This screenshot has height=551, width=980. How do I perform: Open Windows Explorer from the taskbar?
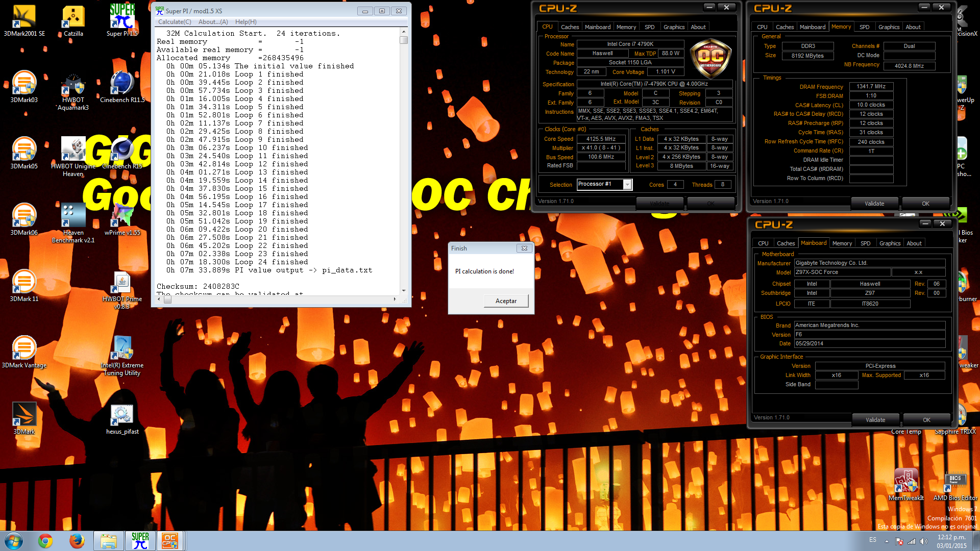(x=108, y=541)
